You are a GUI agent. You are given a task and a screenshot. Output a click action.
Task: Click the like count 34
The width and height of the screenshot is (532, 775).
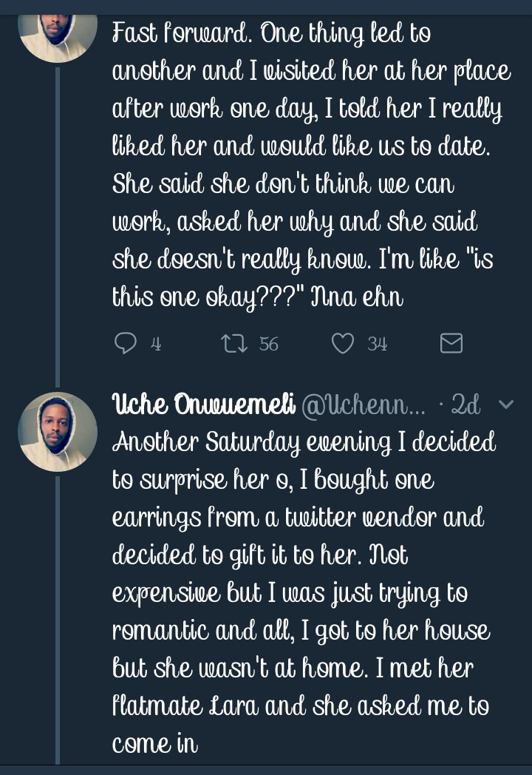point(378,343)
